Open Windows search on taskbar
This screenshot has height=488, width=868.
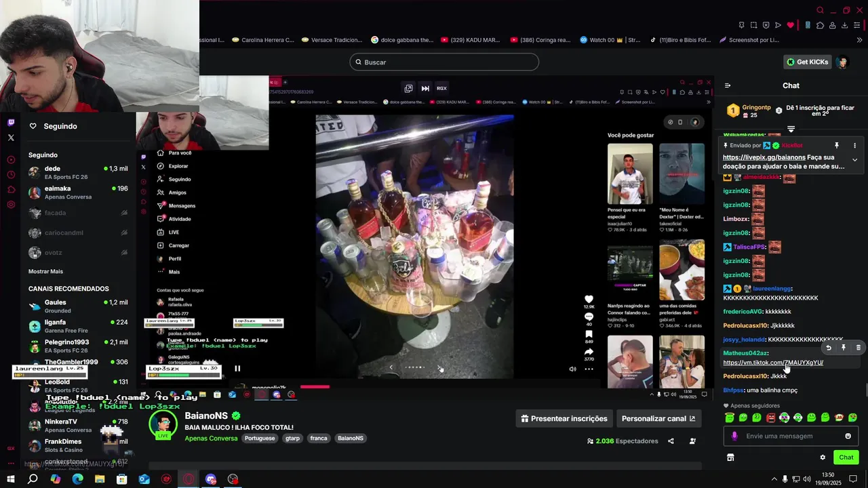coord(33,479)
